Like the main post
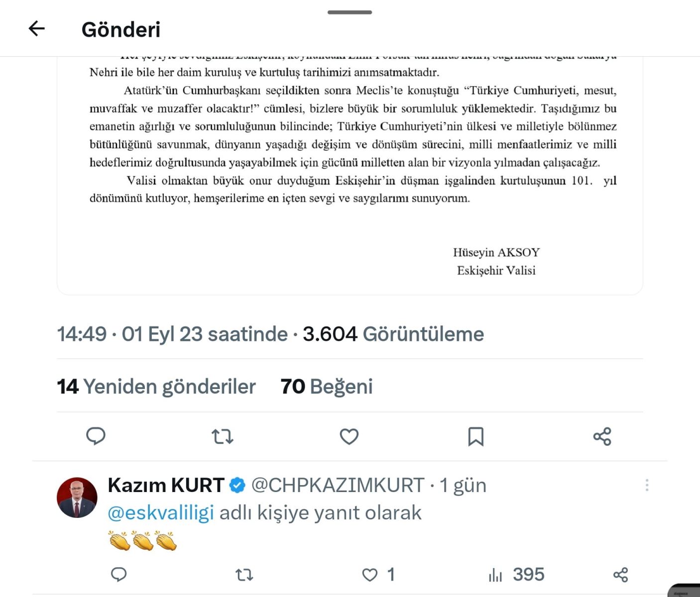 [x=349, y=436]
